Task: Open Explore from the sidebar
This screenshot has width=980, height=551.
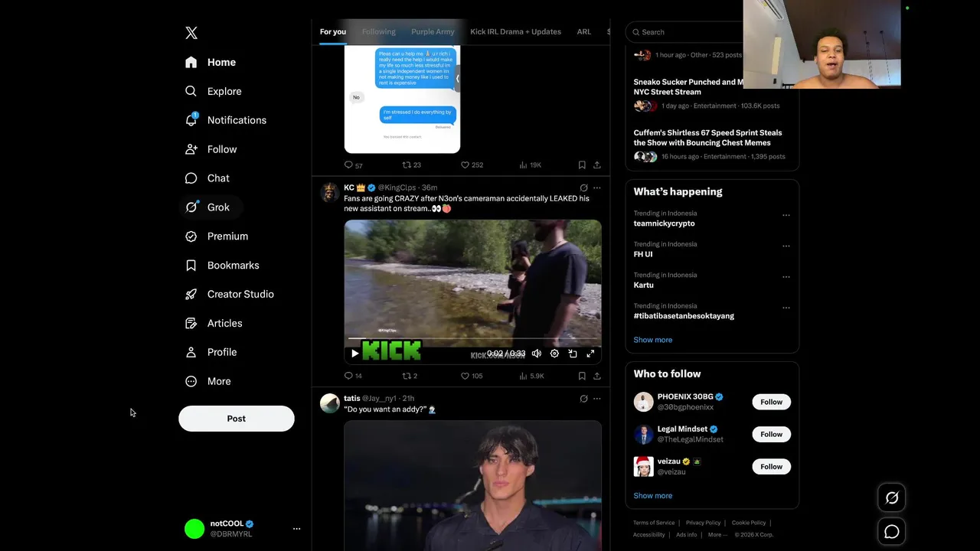Action: 214,91
